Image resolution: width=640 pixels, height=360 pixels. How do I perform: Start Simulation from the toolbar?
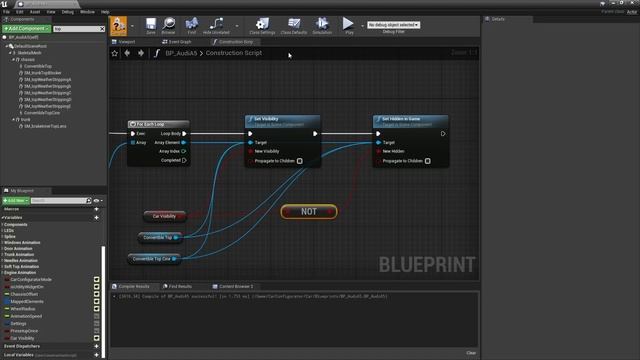(322, 25)
